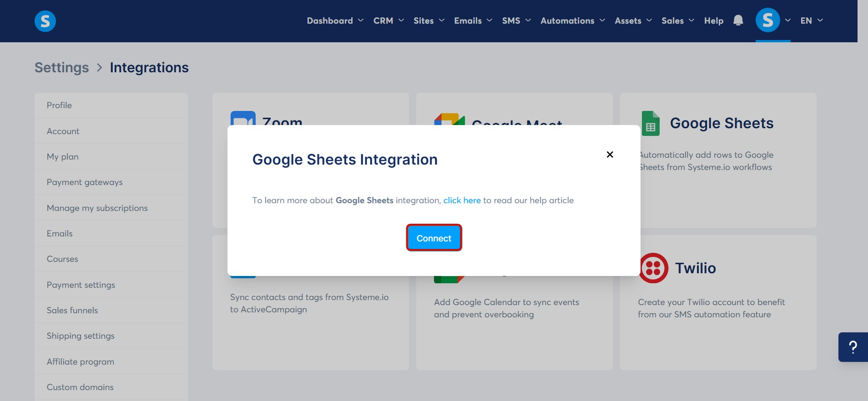Click the Google Sheets card icon
Viewport: 868px width, 401px height.
(651, 123)
